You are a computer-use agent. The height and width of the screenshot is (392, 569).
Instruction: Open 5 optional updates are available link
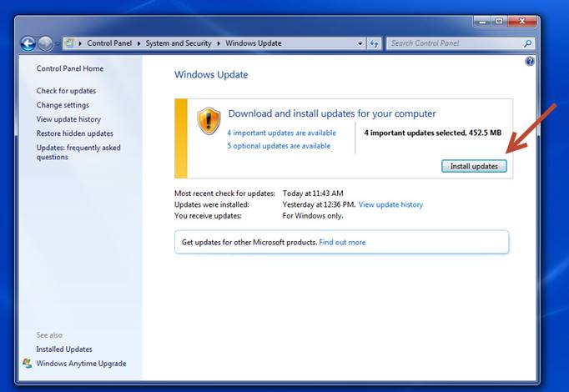[x=278, y=146]
